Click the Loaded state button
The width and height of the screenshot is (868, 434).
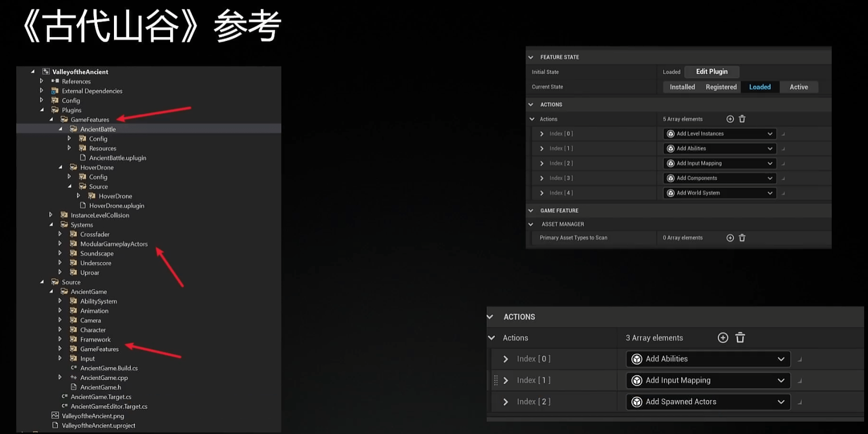pos(759,87)
